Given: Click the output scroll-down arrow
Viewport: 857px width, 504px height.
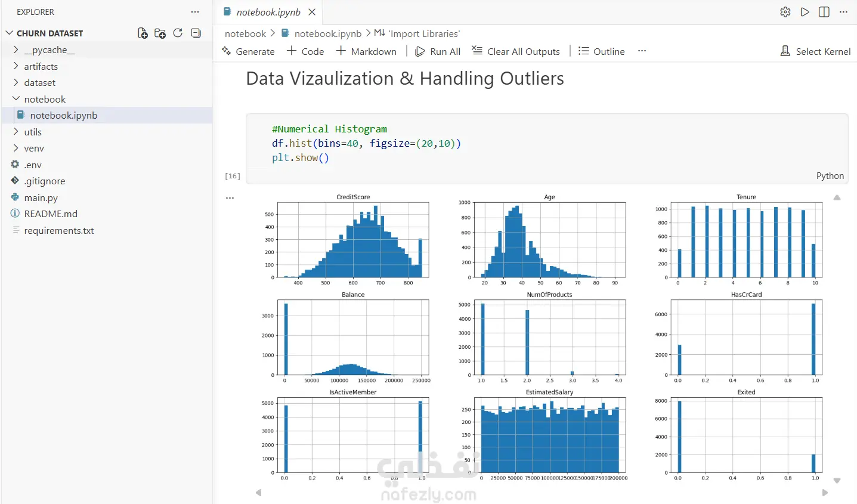Looking at the screenshot, I should pyautogui.click(x=837, y=480).
